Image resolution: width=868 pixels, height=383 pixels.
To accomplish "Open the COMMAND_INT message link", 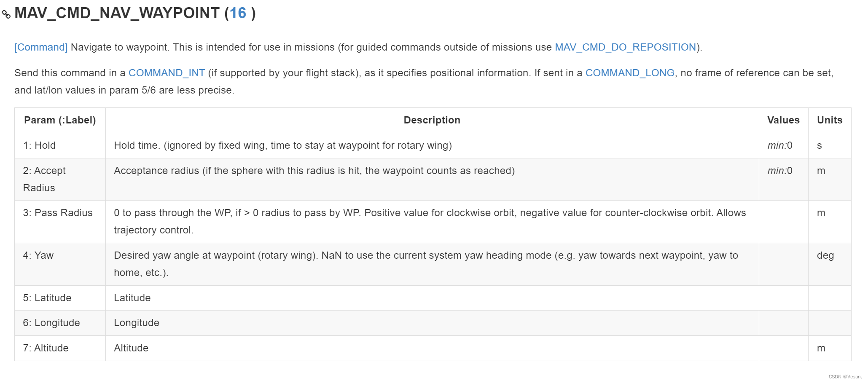I will (x=167, y=73).
